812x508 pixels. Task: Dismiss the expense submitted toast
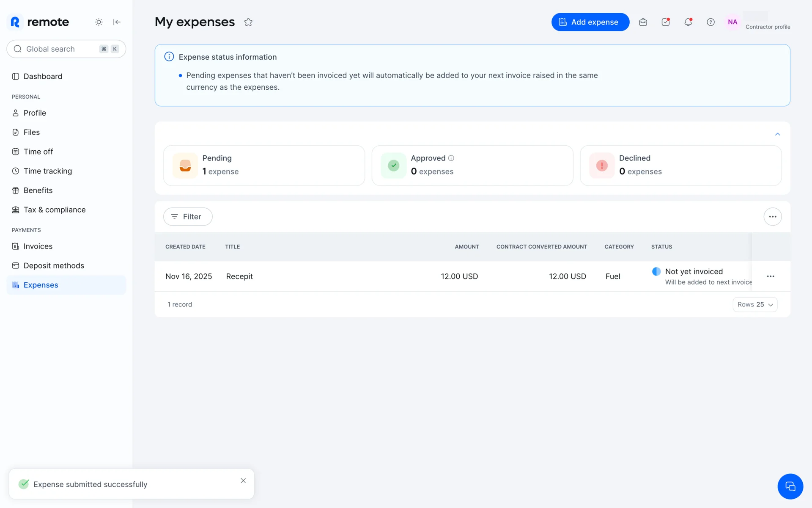(x=243, y=480)
